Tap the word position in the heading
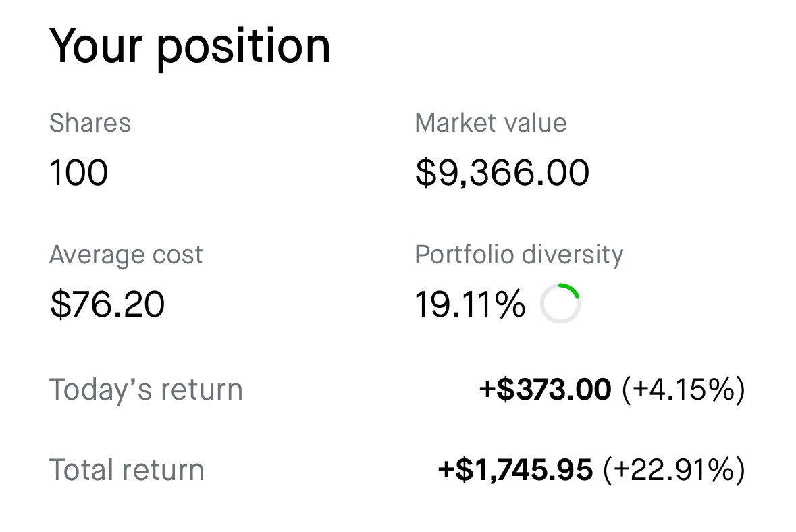 (244, 48)
